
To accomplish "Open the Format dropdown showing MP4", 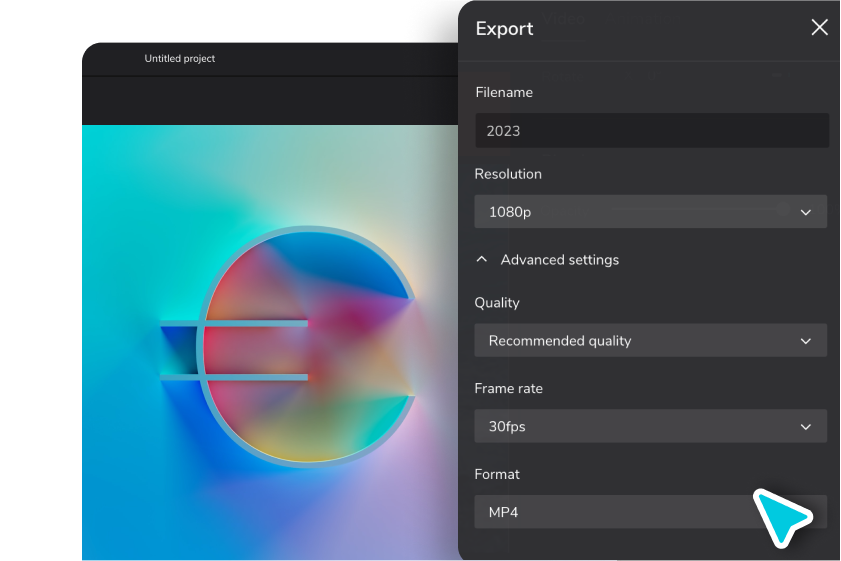I will point(610,513).
